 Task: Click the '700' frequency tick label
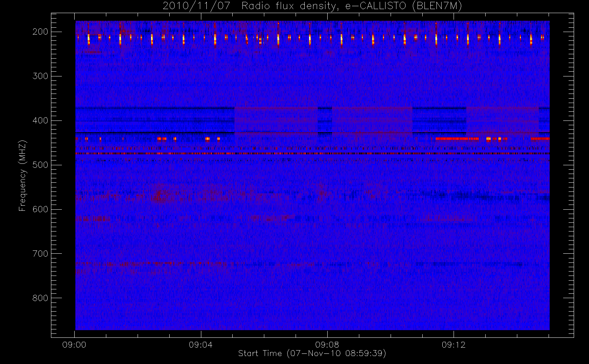[40, 254]
